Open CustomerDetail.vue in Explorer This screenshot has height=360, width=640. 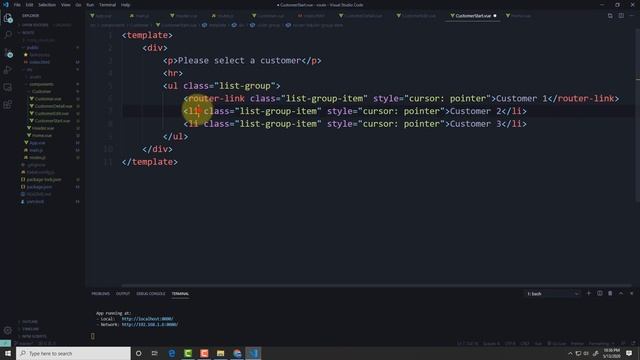(52, 106)
